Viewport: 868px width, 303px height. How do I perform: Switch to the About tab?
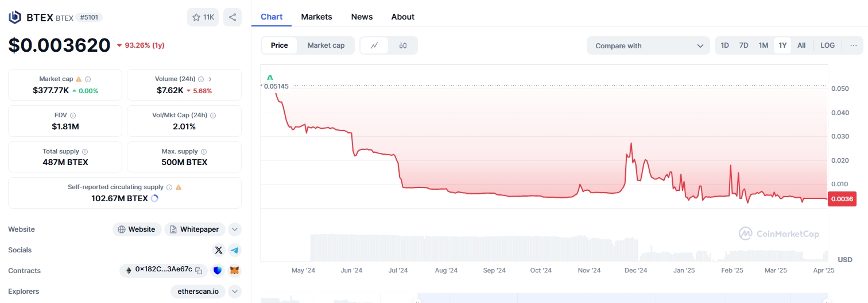coord(403,17)
